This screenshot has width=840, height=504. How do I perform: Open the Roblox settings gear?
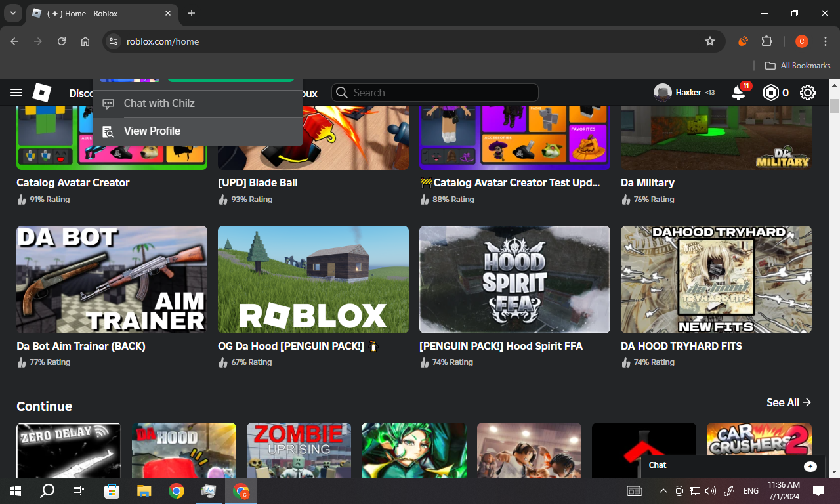[808, 93]
